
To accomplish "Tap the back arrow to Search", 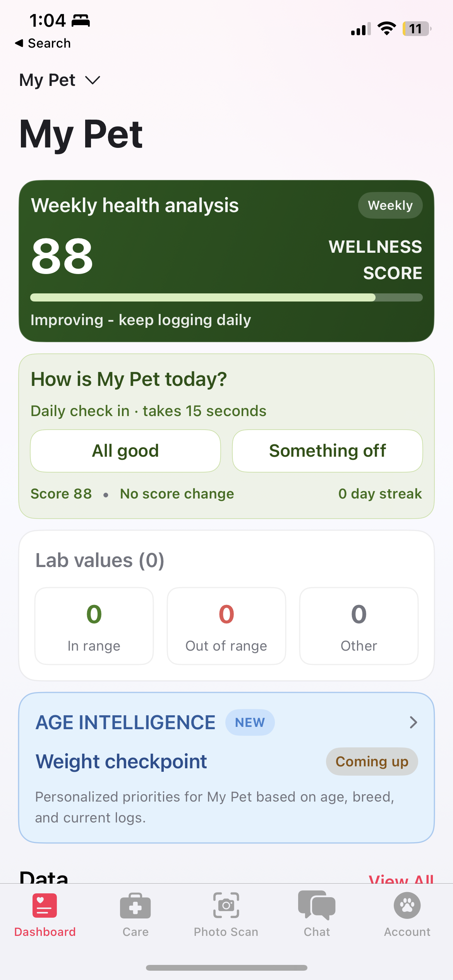I will [x=19, y=43].
